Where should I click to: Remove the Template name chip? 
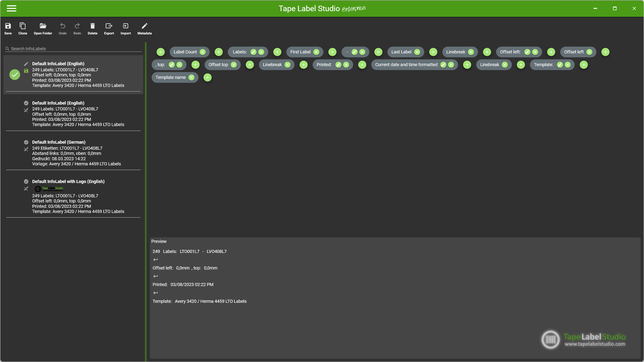[x=191, y=78]
